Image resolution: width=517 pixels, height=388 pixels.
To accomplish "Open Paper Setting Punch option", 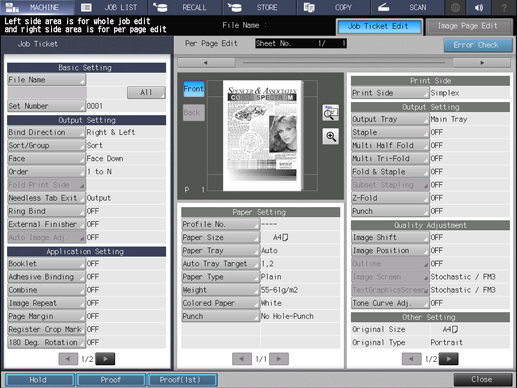I will 220,316.
